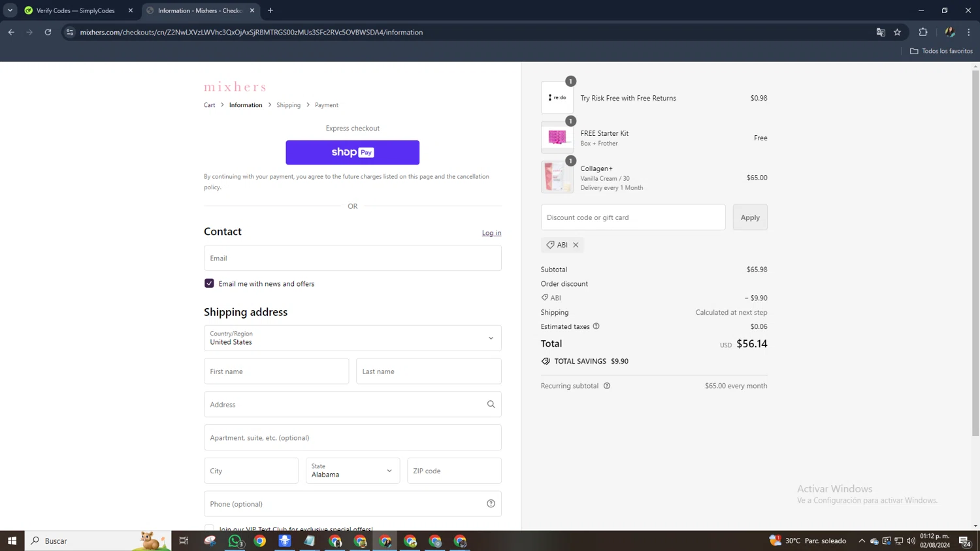
Task: Click the mixhers logo
Action: (235, 86)
